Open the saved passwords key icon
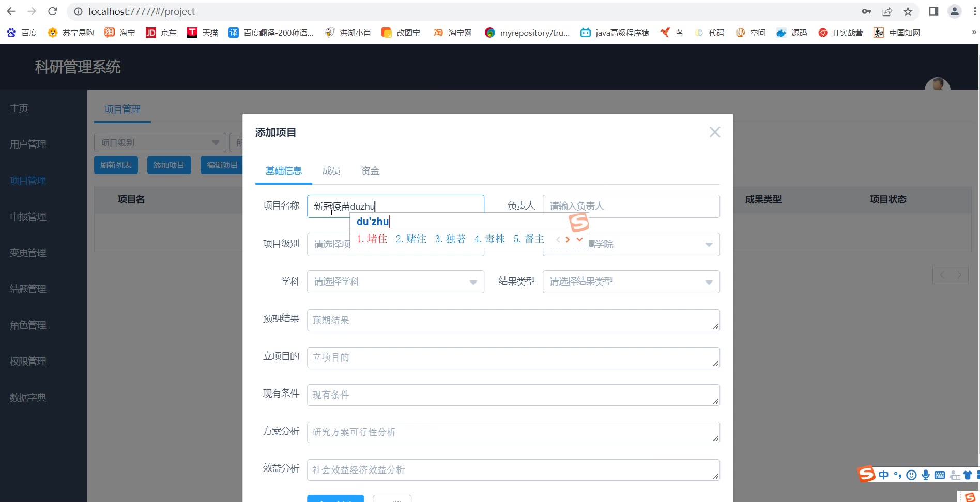This screenshot has width=980, height=502. pos(867,11)
